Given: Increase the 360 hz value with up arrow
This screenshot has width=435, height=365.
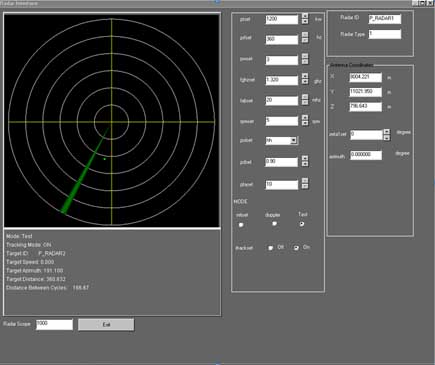Looking at the screenshot, I should (305, 35).
